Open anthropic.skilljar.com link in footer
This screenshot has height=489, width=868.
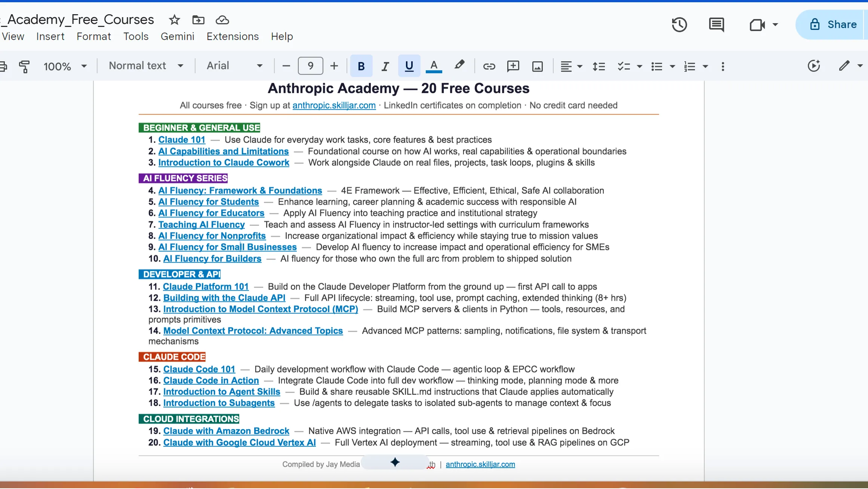pyautogui.click(x=480, y=464)
